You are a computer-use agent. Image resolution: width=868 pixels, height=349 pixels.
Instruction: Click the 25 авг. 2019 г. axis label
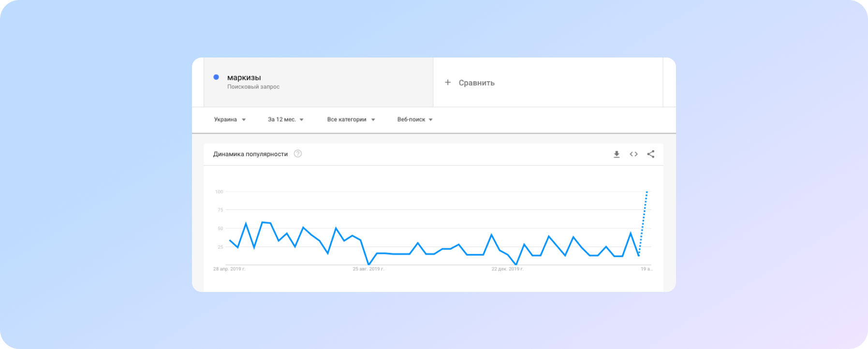tap(368, 269)
